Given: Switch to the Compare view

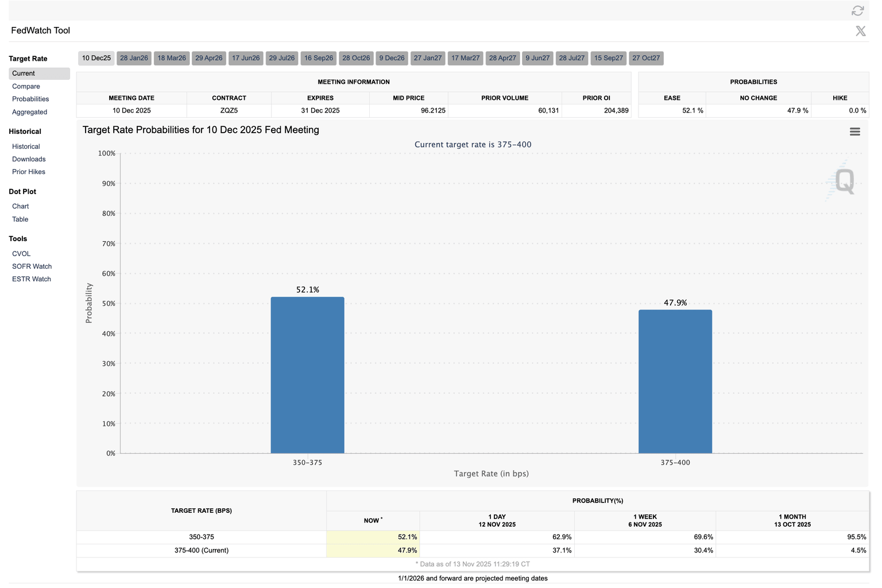Looking at the screenshot, I should pos(26,86).
